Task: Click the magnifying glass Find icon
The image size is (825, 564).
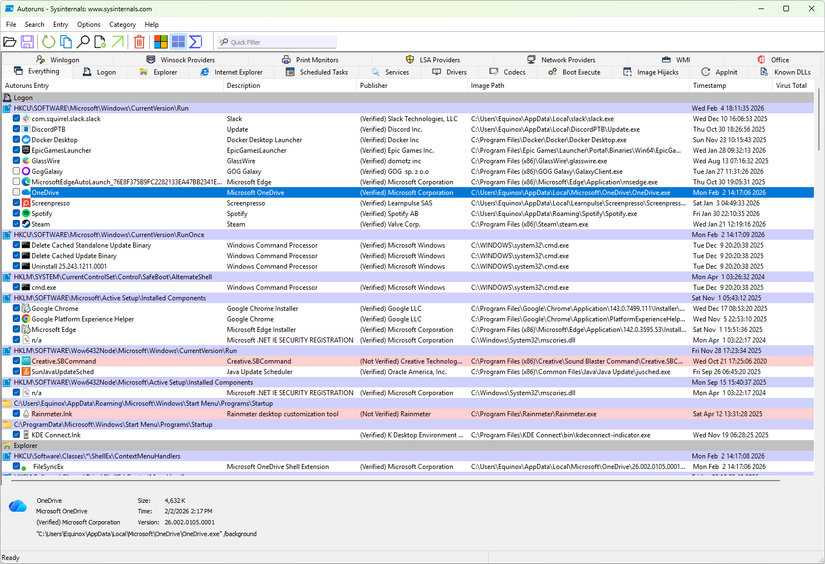Action: pos(84,42)
